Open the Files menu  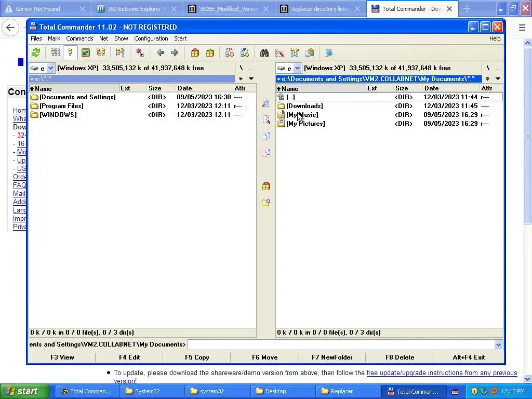click(36, 38)
